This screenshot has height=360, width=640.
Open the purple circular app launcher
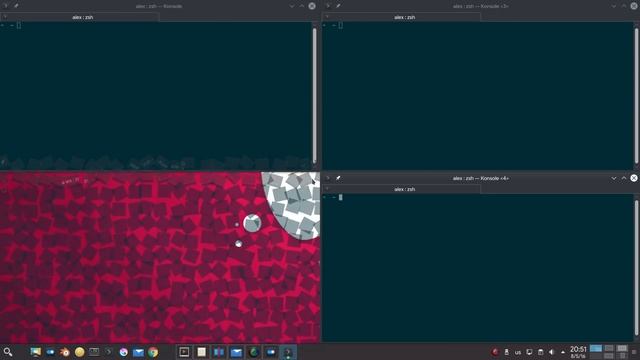pyautogui.click(x=123, y=352)
